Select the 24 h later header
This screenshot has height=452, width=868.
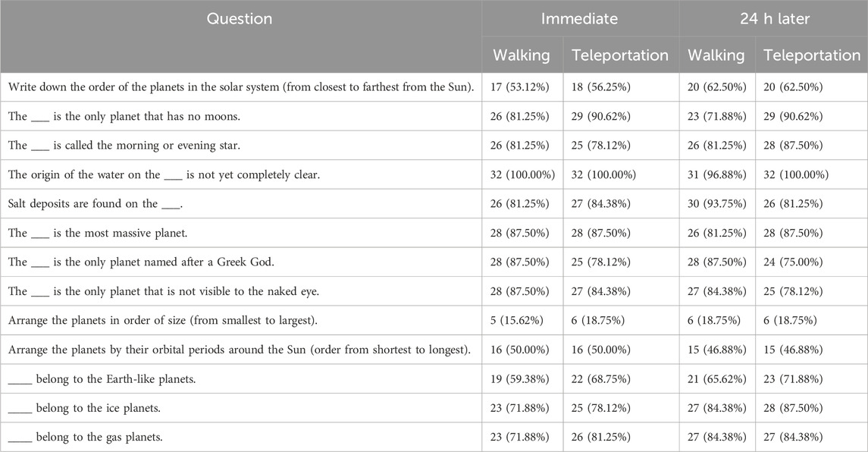click(775, 19)
